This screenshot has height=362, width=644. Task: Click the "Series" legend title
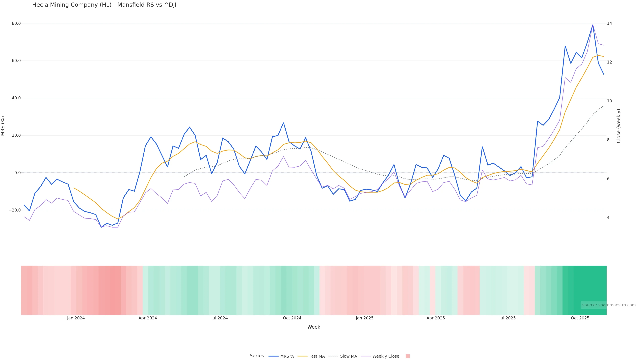point(257,356)
